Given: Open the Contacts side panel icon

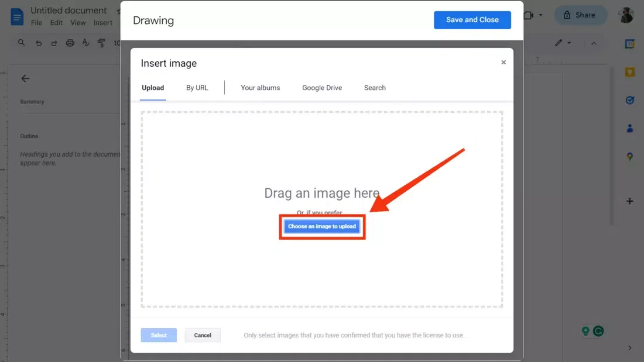Looking at the screenshot, I should pyautogui.click(x=629, y=129).
